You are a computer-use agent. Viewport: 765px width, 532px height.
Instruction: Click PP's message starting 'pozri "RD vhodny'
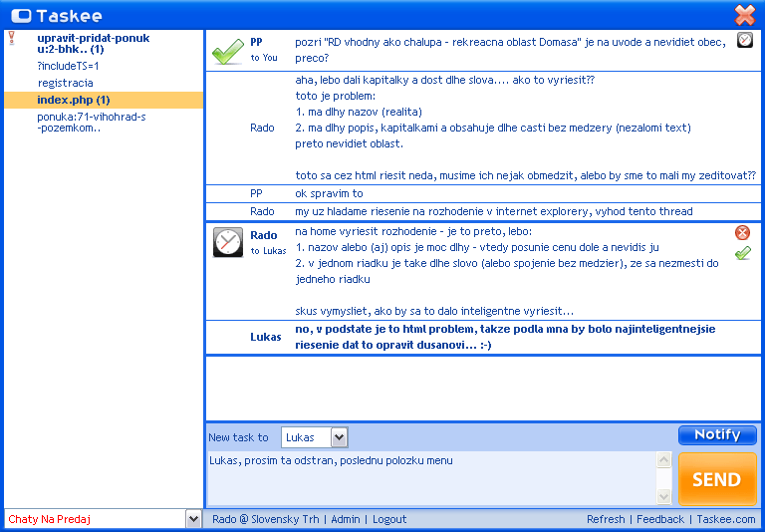click(x=510, y=50)
